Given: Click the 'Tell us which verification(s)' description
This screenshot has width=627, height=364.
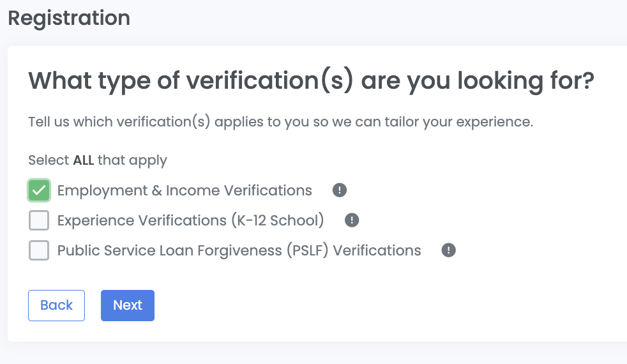Looking at the screenshot, I should point(280,121).
